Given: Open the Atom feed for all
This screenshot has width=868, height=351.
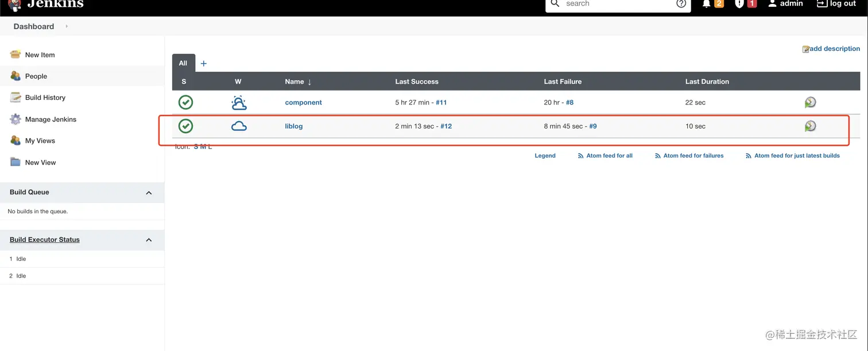Looking at the screenshot, I should click(x=609, y=155).
